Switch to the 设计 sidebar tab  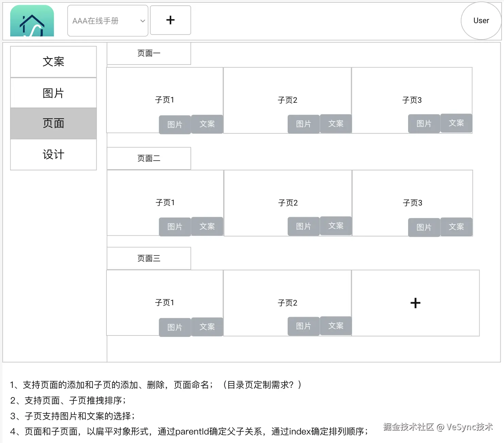(53, 154)
